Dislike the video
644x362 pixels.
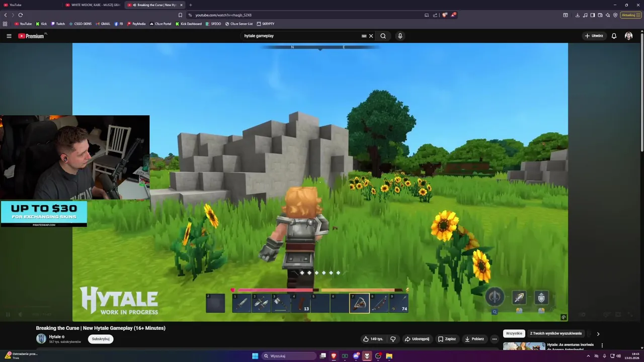pyautogui.click(x=393, y=339)
